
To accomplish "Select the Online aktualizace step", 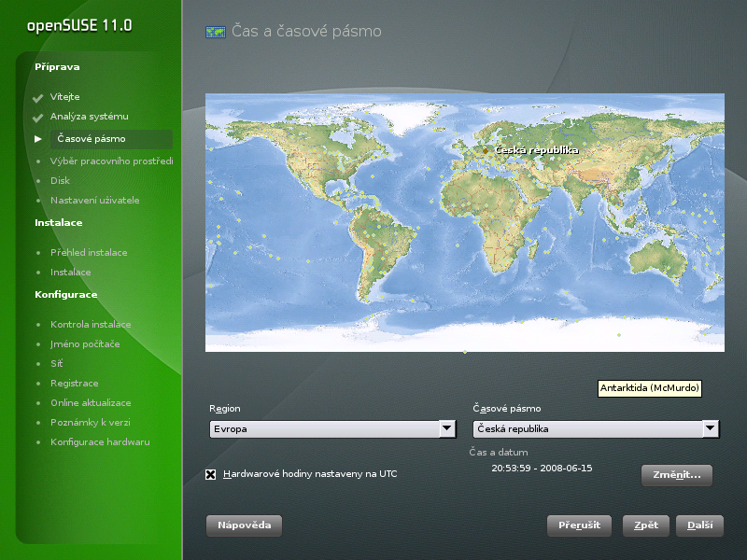I will coord(91,403).
